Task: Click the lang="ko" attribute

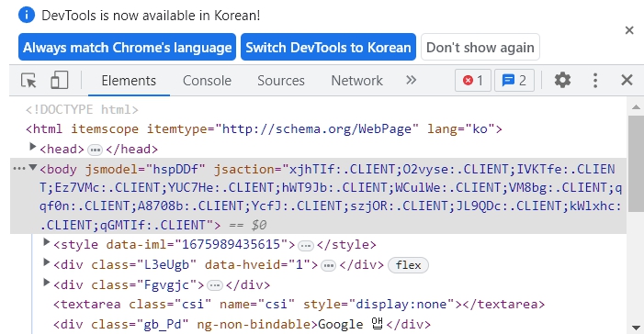Action: point(461,128)
